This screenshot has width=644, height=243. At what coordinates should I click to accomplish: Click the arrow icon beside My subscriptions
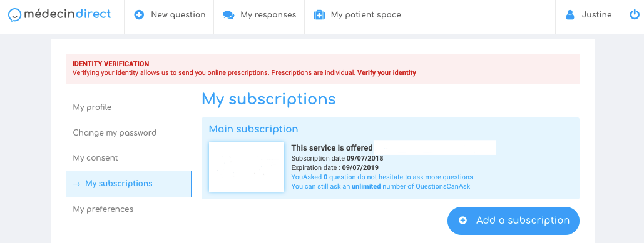(x=76, y=184)
